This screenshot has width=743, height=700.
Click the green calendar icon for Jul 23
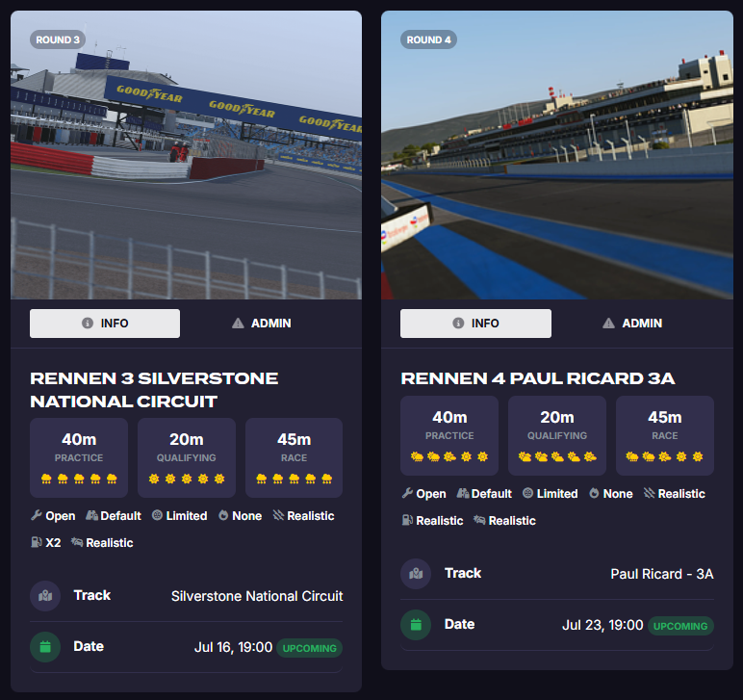click(416, 625)
